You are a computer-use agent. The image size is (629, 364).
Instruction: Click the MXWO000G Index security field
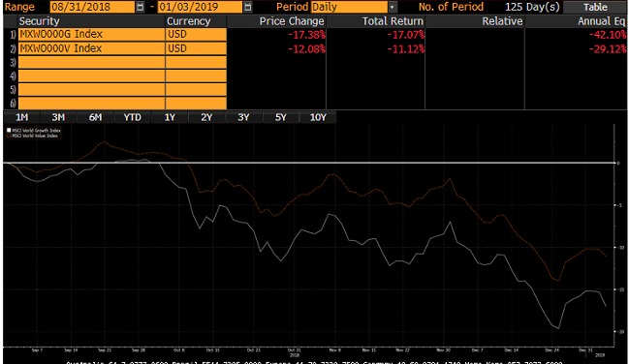pos(91,35)
